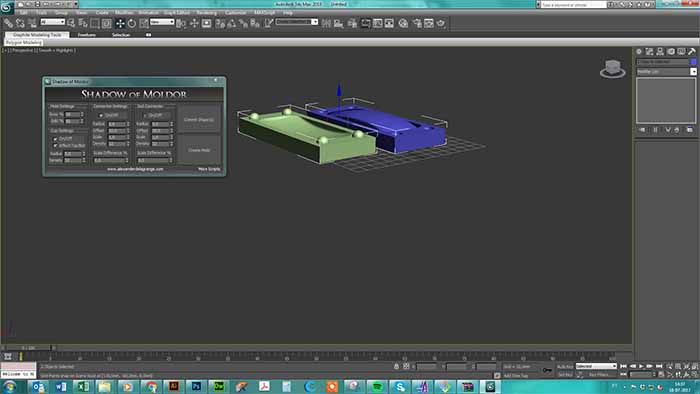Choose the Bind to Space Warp tool

[x=32, y=23]
